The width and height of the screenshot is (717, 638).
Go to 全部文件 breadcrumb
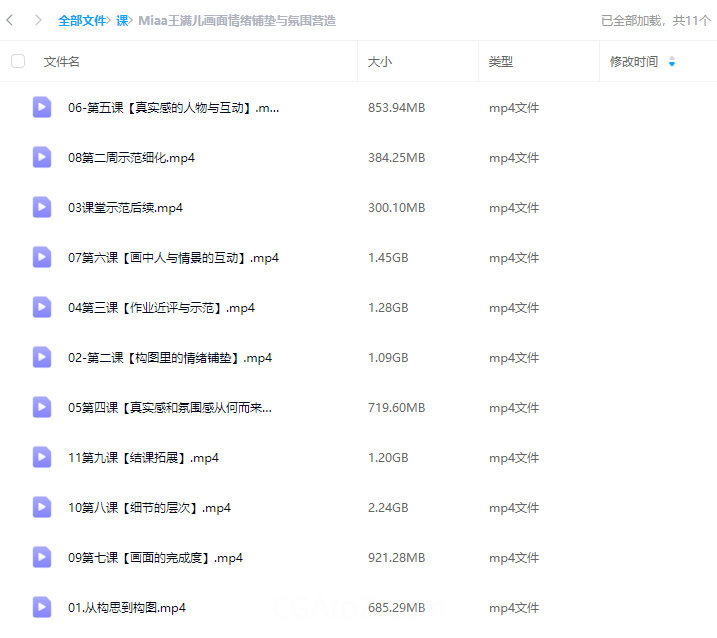point(82,20)
